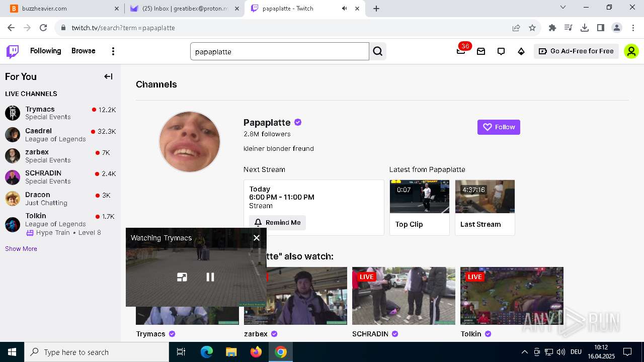Open Windows Start menu
The width and height of the screenshot is (644, 362).
coord(12,352)
